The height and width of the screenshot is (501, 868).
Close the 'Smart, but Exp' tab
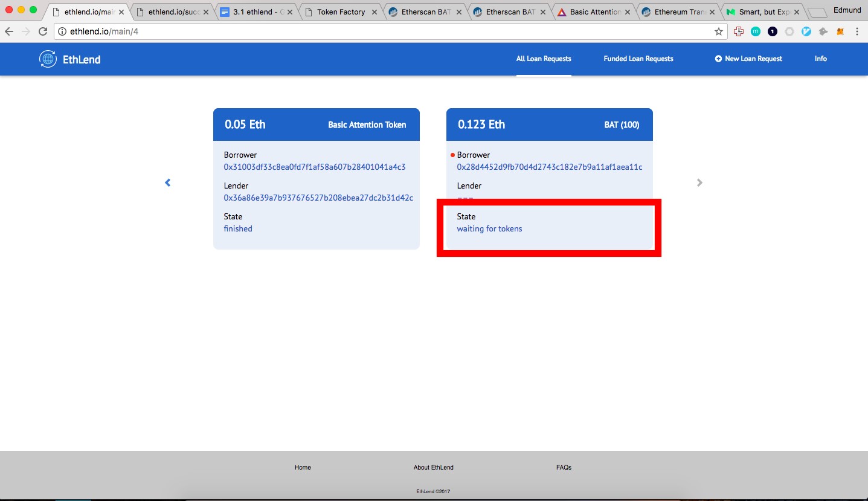[797, 12]
